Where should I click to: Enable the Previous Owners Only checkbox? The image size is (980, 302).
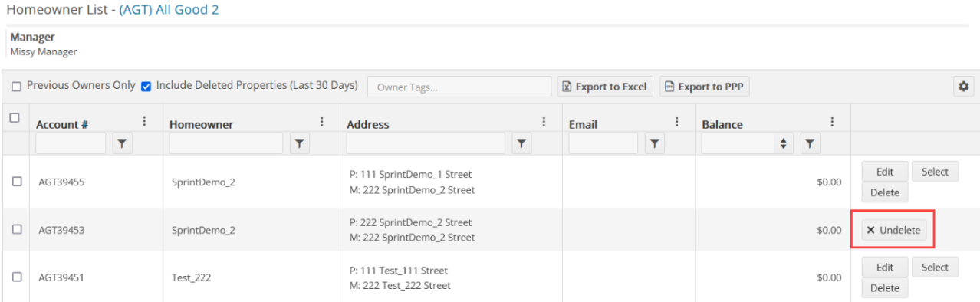click(16, 87)
